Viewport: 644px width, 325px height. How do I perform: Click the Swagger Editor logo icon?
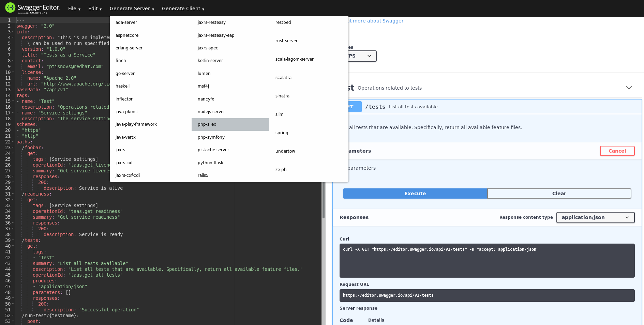click(x=10, y=7)
